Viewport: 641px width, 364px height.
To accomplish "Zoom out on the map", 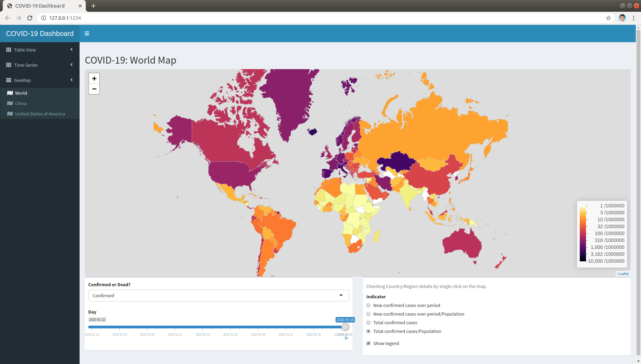I will (x=94, y=89).
